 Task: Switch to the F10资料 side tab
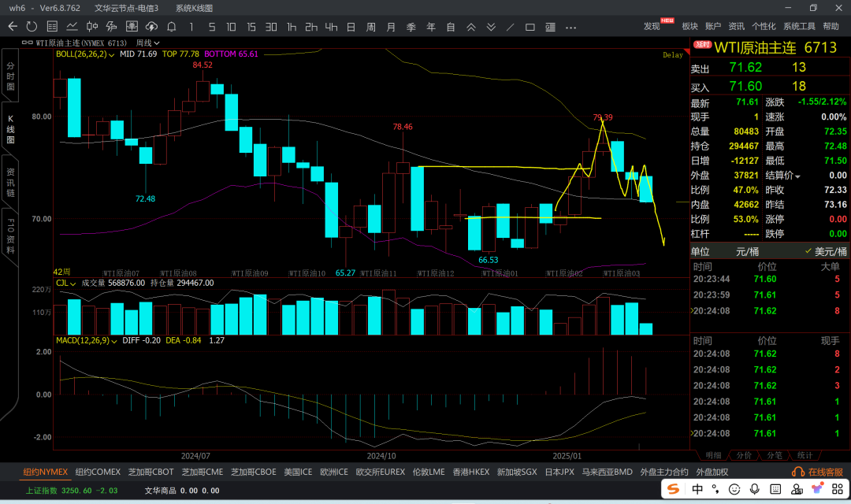point(10,236)
